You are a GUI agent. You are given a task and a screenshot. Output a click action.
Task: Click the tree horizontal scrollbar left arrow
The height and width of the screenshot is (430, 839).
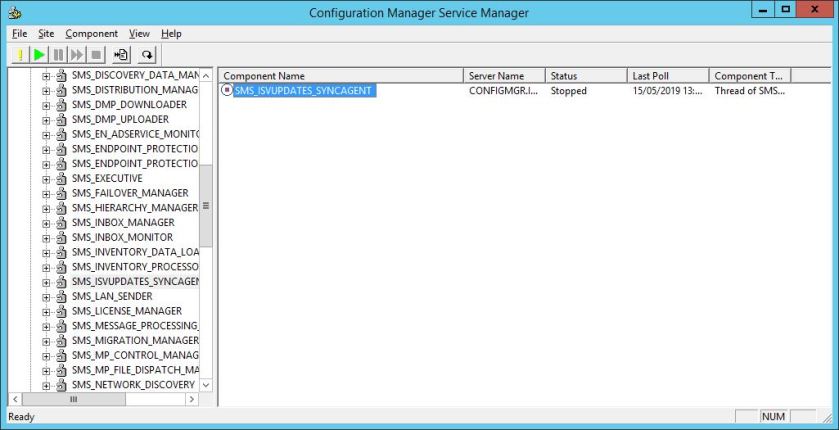point(15,399)
